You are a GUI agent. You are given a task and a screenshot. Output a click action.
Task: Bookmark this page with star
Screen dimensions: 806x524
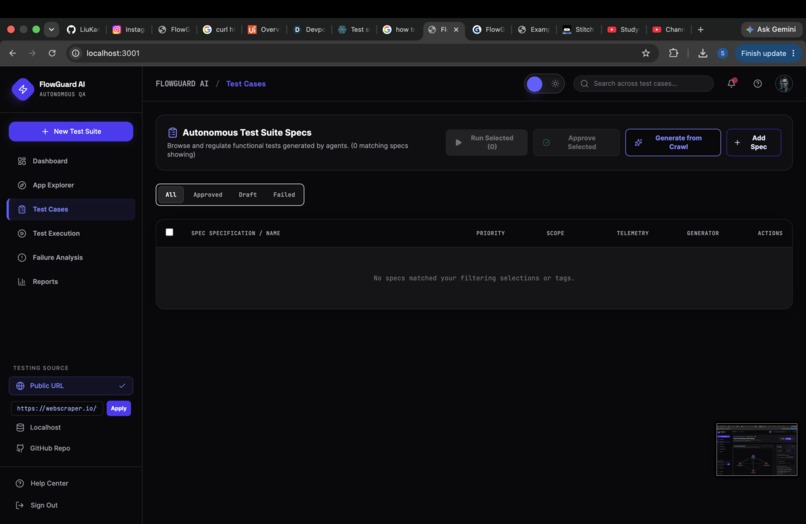[x=646, y=53]
